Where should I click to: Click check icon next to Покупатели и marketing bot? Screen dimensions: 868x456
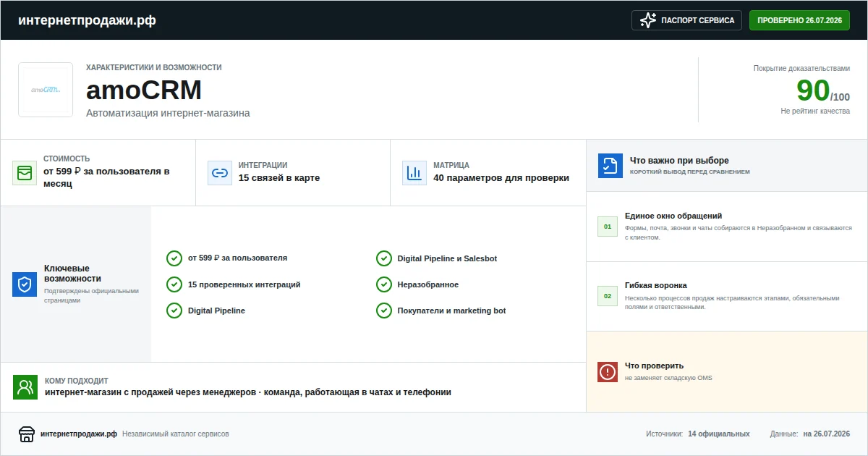[384, 311]
